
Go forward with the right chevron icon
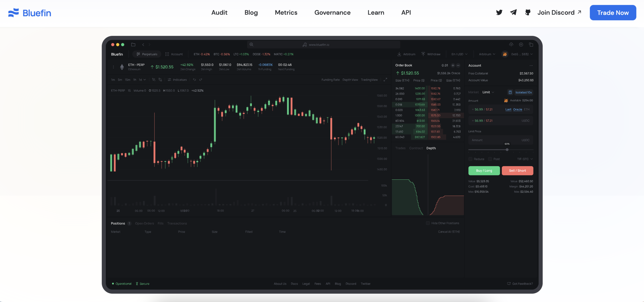coord(149,45)
